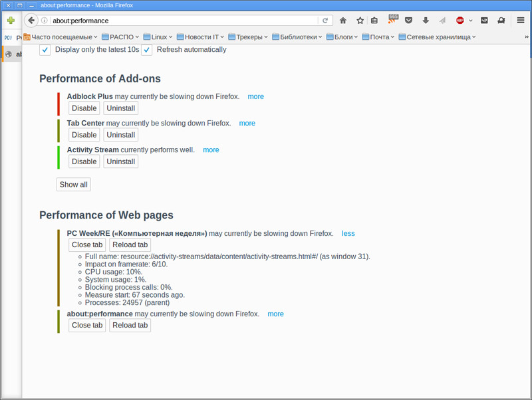Screen dimensions: 532x400
Task: Close the about:performance tab via 'Close tab'
Action: [87, 326]
